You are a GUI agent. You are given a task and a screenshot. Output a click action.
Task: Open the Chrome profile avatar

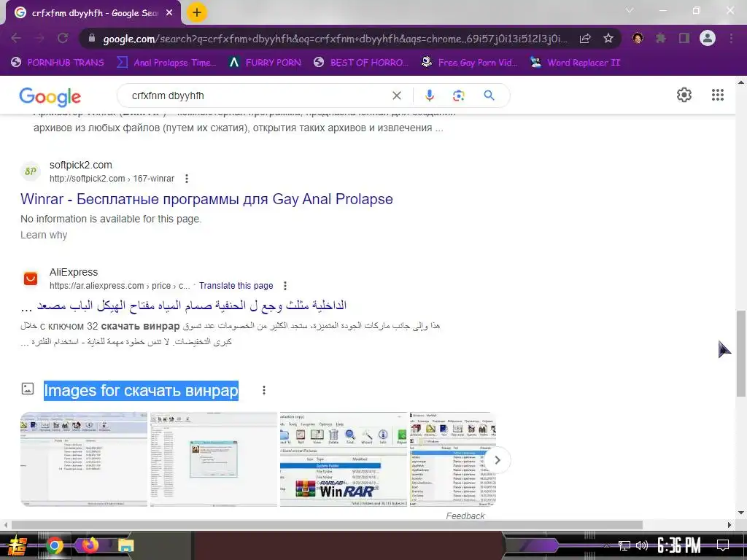[x=708, y=38]
